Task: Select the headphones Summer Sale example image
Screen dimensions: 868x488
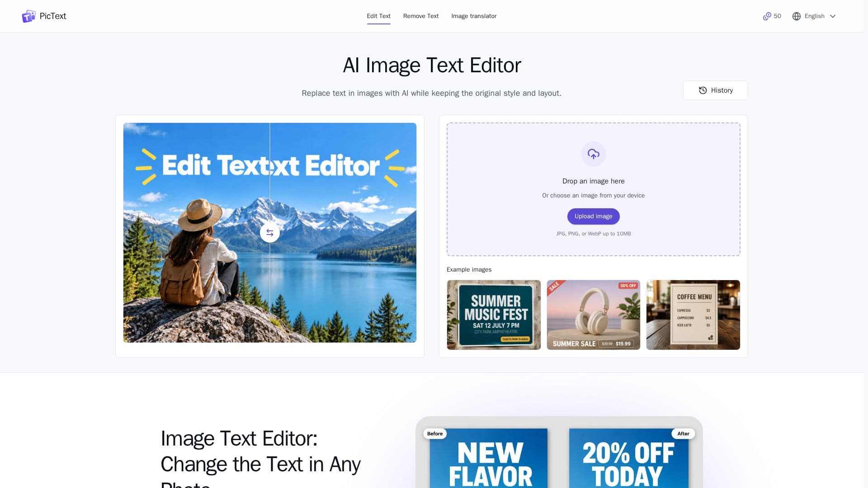Action: click(x=593, y=315)
